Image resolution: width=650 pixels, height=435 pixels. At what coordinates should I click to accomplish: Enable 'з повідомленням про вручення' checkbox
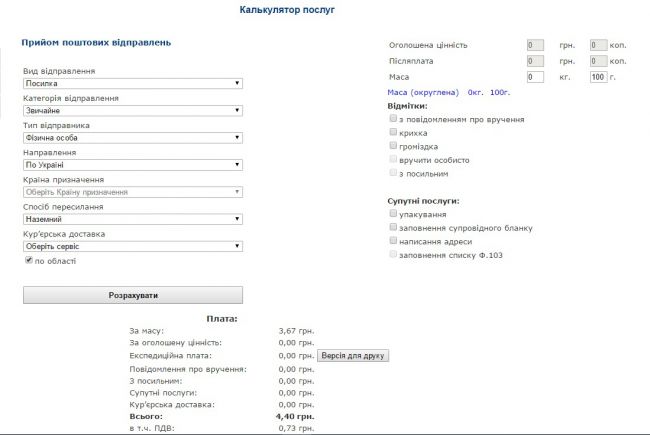[394, 118]
